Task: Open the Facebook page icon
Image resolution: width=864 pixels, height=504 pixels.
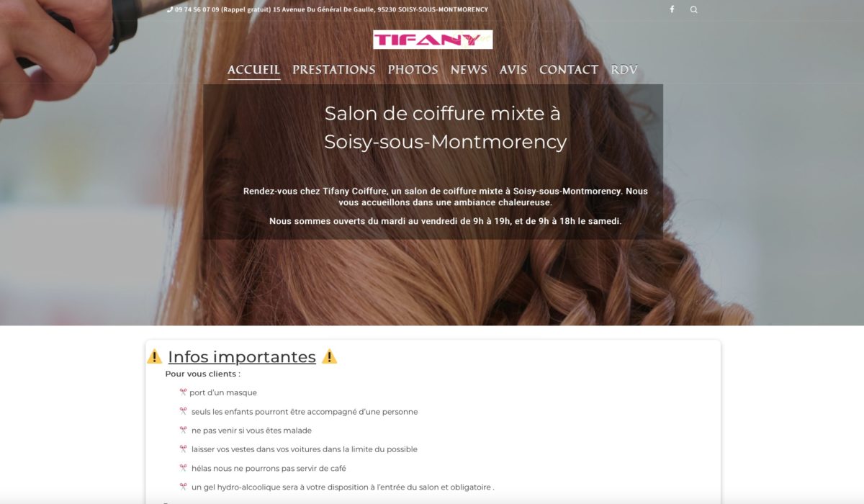Action: pos(672,9)
